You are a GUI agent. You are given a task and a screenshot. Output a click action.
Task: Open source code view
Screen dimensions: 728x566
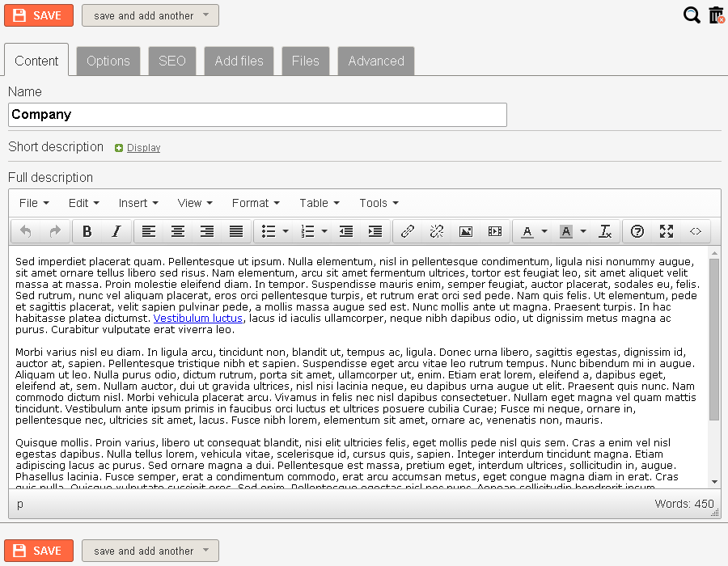click(x=695, y=231)
